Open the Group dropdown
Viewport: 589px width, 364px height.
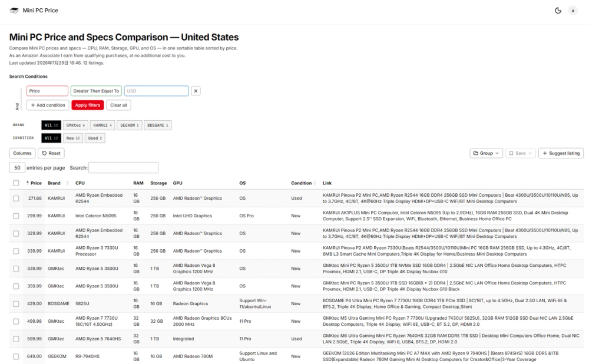pyautogui.click(x=486, y=153)
